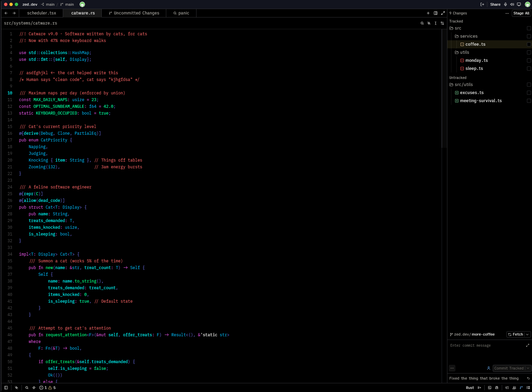Image resolution: width=532 pixels, height=392 pixels.
Task: Open buffer search in the editor toolbar
Action: click(422, 23)
